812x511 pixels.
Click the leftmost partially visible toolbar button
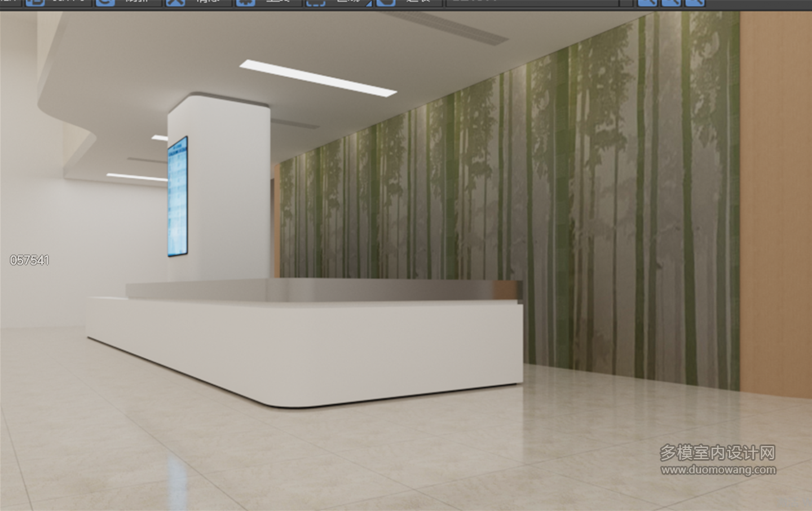[x=10, y=2]
